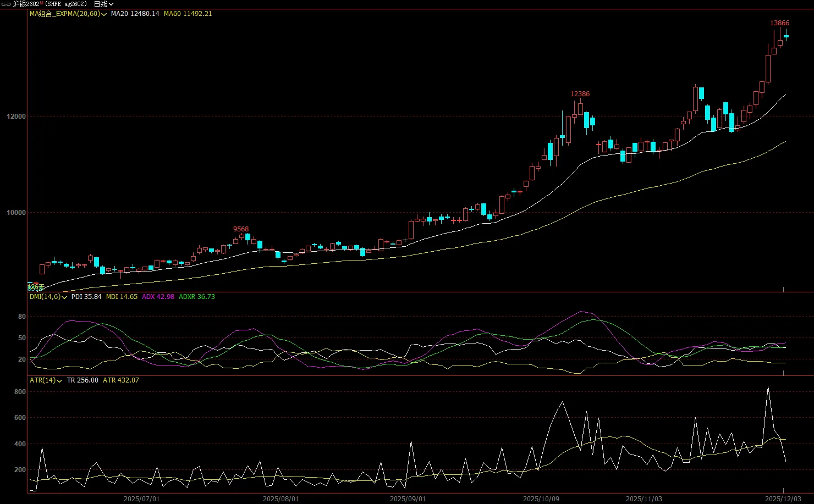
Task: Select the 2025/12/03 date on time axis
Action: click(783, 499)
